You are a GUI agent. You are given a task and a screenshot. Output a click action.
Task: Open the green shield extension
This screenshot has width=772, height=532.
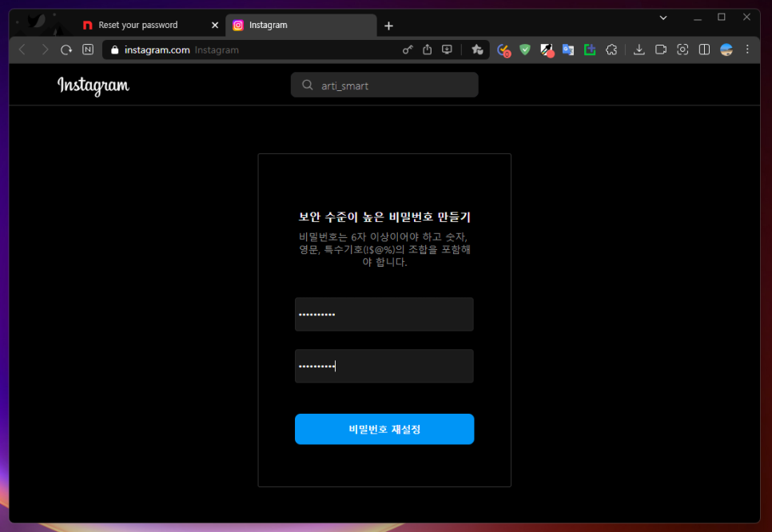(x=525, y=50)
